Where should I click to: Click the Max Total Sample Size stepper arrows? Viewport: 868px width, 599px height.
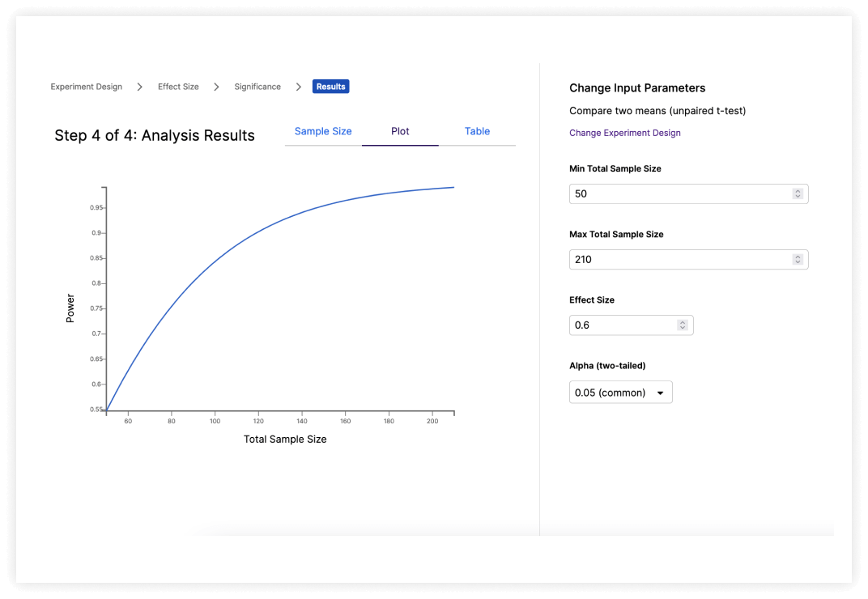[x=798, y=260]
